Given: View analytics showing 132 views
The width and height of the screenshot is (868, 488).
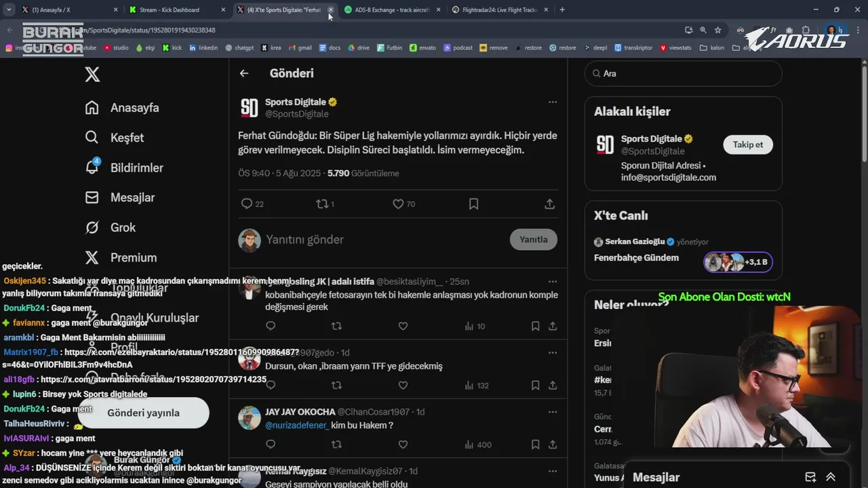Looking at the screenshot, I should 477,385.
